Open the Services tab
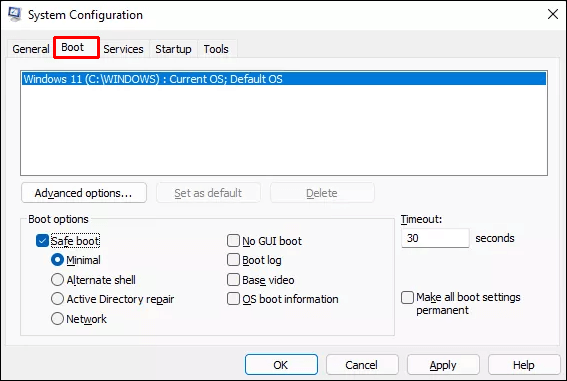Viewport: 567px width, 381px height. click(123, 49)
